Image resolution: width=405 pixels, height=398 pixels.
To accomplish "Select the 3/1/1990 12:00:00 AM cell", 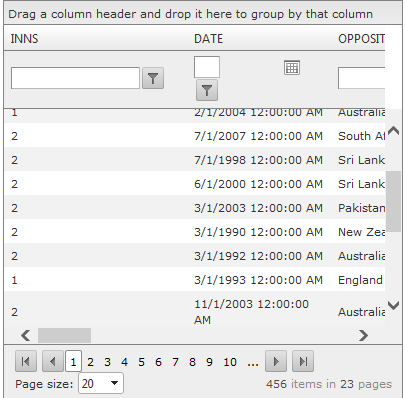I will coord(258,232).
